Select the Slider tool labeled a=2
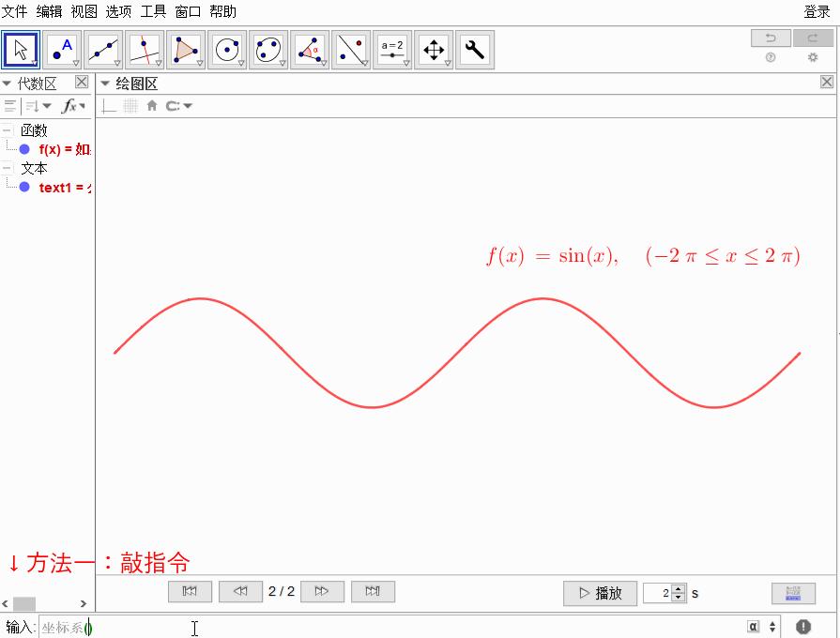The image size is (840, 638). click(x=391, y=49)
